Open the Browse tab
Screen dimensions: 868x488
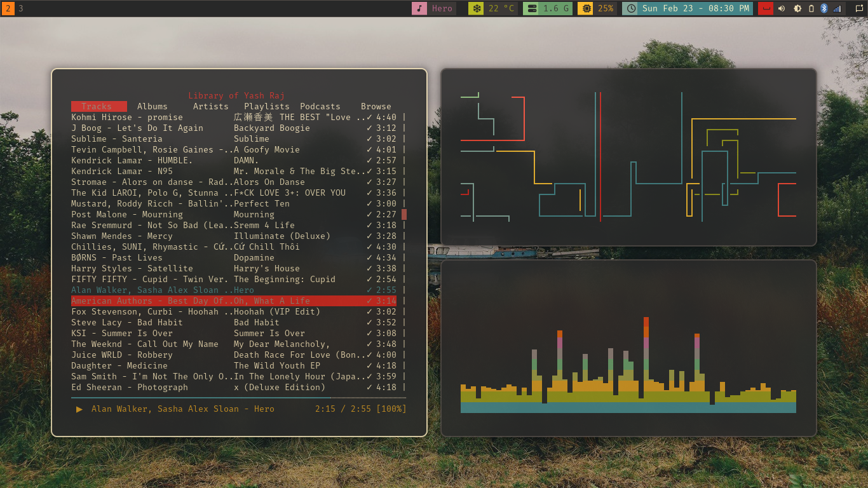[376, 106]
